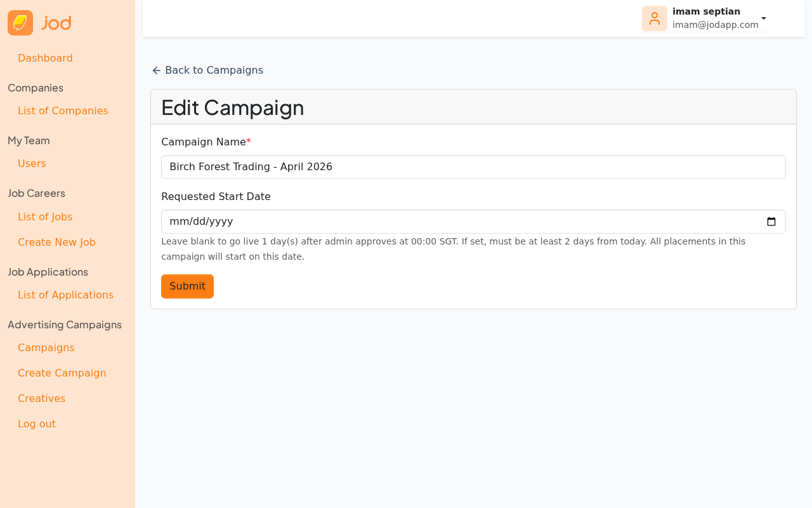Click the user avatar icon

(x=654, y=18)
